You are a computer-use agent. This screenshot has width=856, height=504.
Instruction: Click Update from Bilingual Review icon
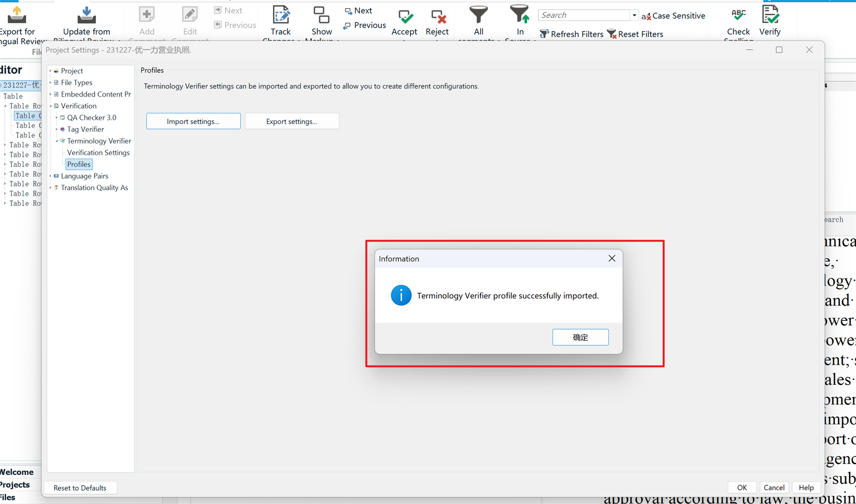[x=87, y=16]
